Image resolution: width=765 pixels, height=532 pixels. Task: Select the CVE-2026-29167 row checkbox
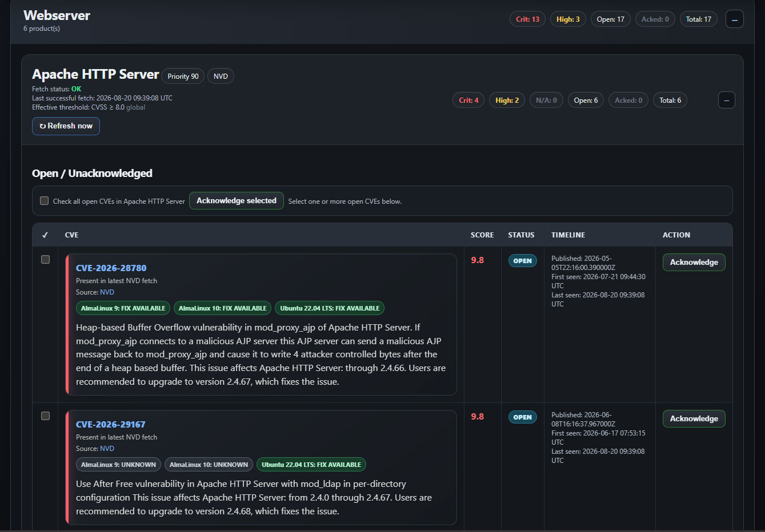(46, 416)
